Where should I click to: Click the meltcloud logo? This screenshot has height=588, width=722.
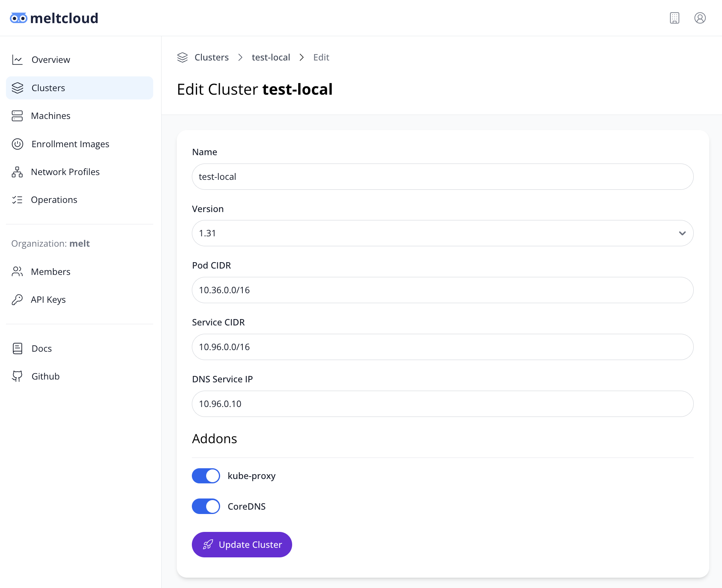click(x=54, y=18)
